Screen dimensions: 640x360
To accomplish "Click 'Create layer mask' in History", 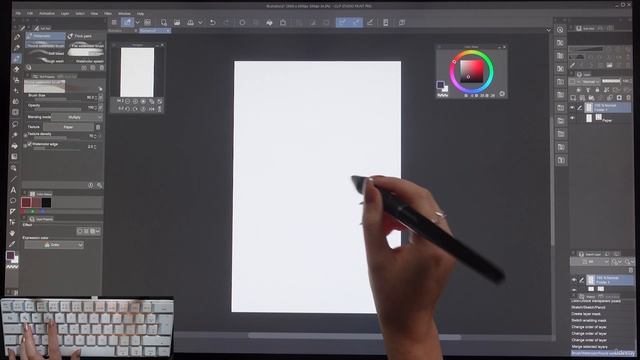I will click(586, 314).
